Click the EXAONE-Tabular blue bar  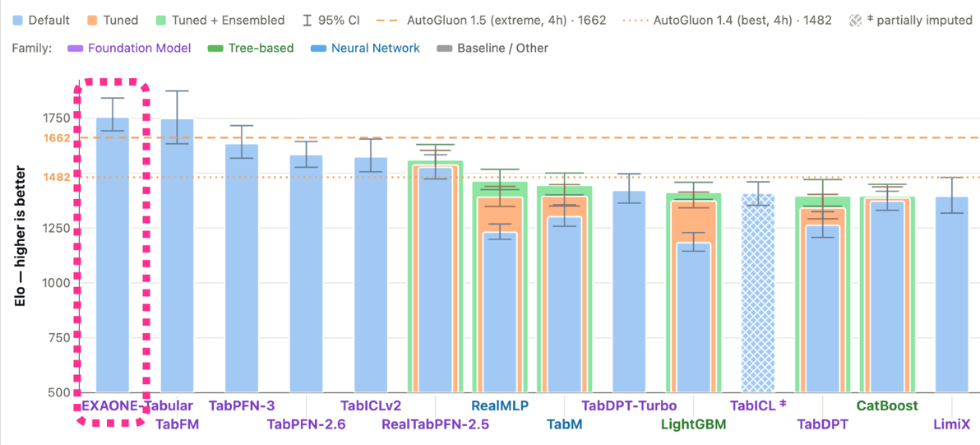pos(113,255)
